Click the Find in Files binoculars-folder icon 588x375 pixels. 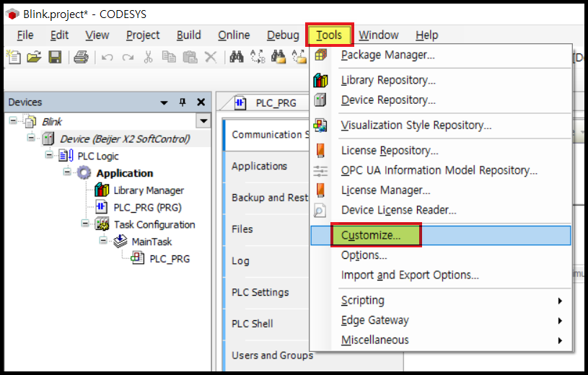pos(278,57)
